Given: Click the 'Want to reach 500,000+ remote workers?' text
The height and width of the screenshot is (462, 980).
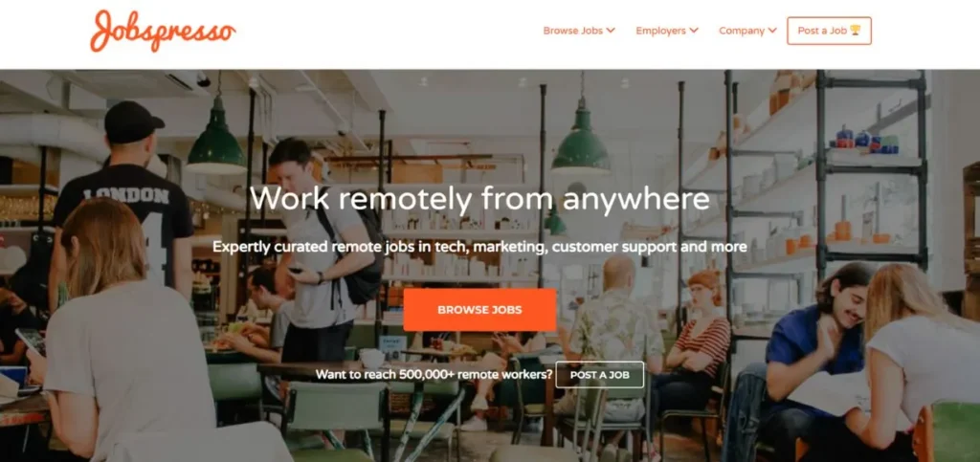Looking at the screenshot, I should (434, 375).
